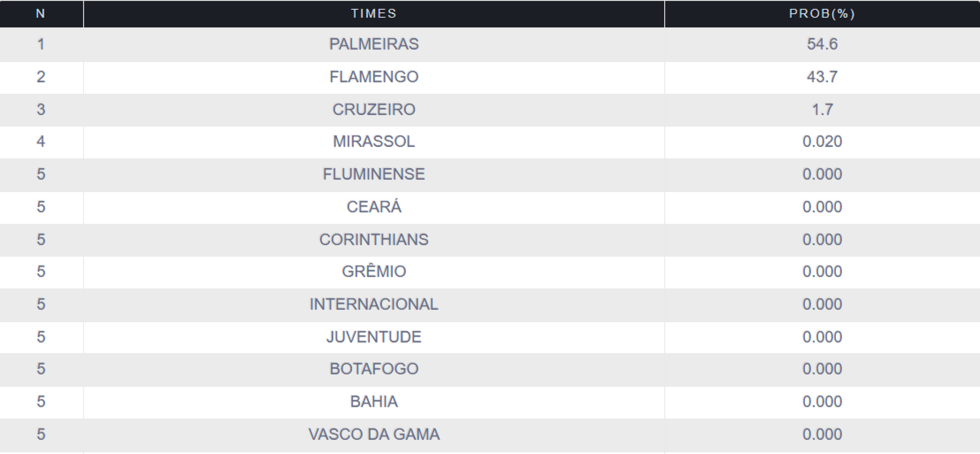Click the N column header
The width and height of the screenshot is (980, 454).
[41, 14]
